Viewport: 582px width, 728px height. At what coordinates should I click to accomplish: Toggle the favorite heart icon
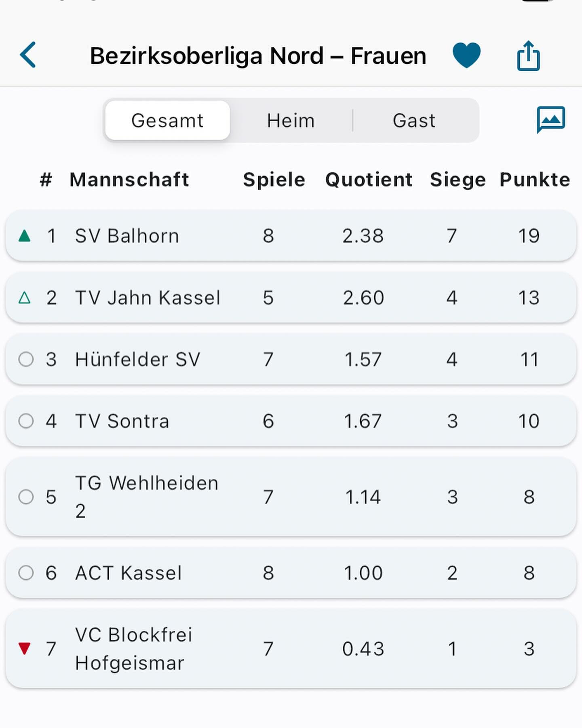click(466, 55)
